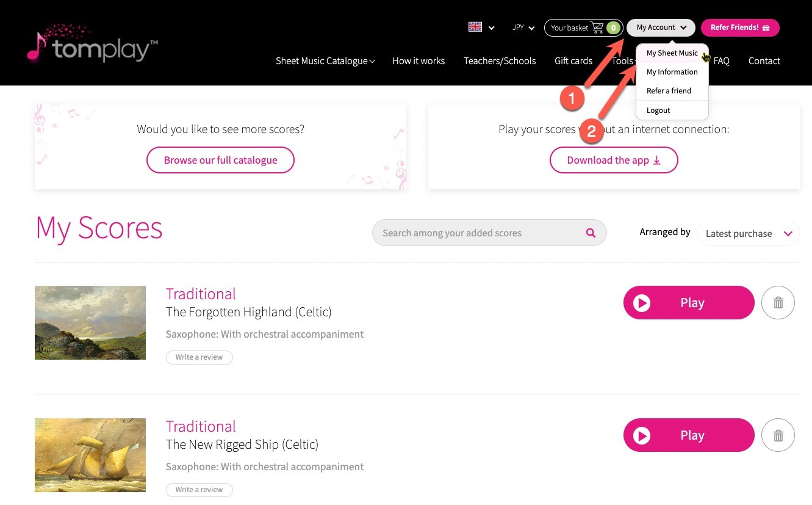The image size is (812, 505).
Task: Play The Forgotten Highland score
Action: (689, 302)
